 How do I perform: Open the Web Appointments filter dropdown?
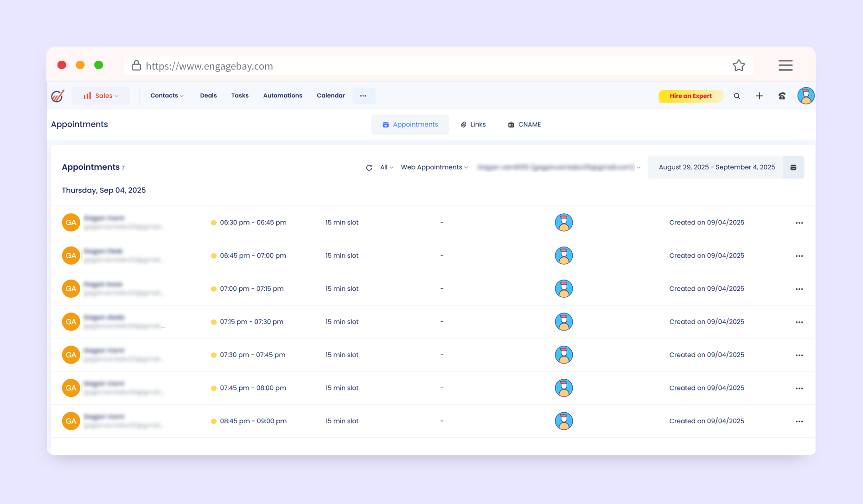[434, 167]
